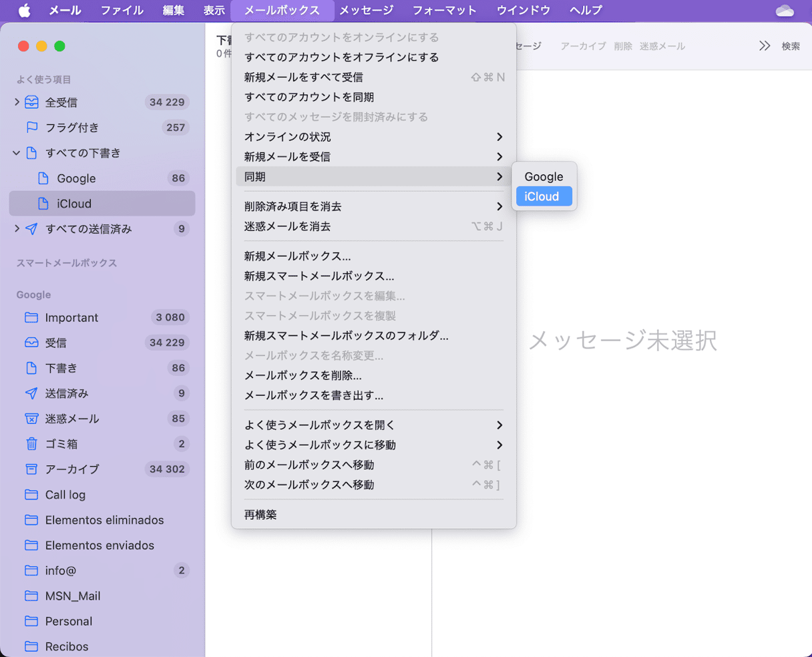The width and height of the screenshot is (812, 657).
Task: Open the 新規メールを受信 submenu
Action: click(x=374, y=157)
